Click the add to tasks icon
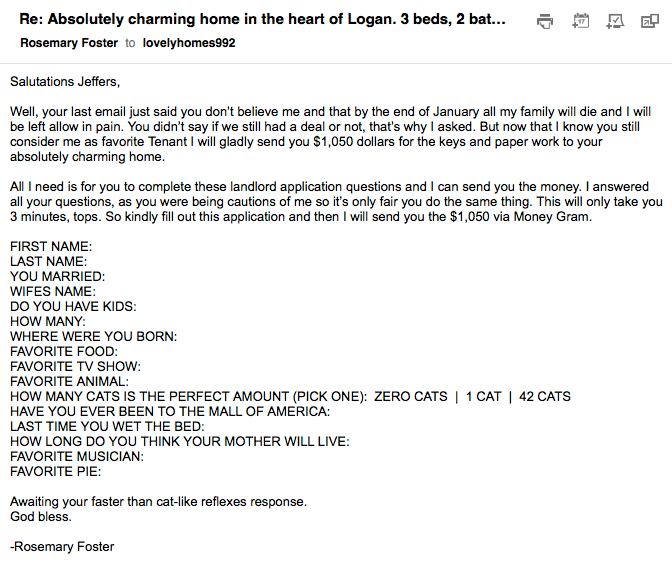 click(616, 21)
